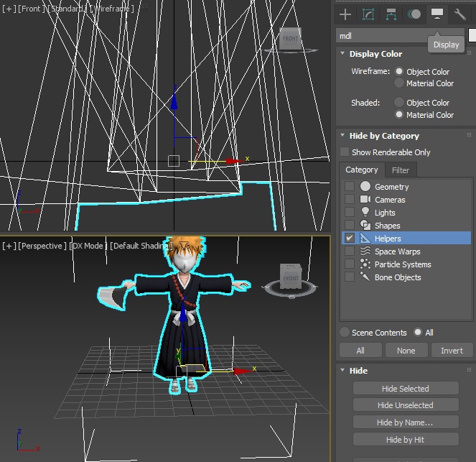Click the red X axis arrow in Perspective view
This screenshot has height=462, width=476.
click(x=242, y=371)
